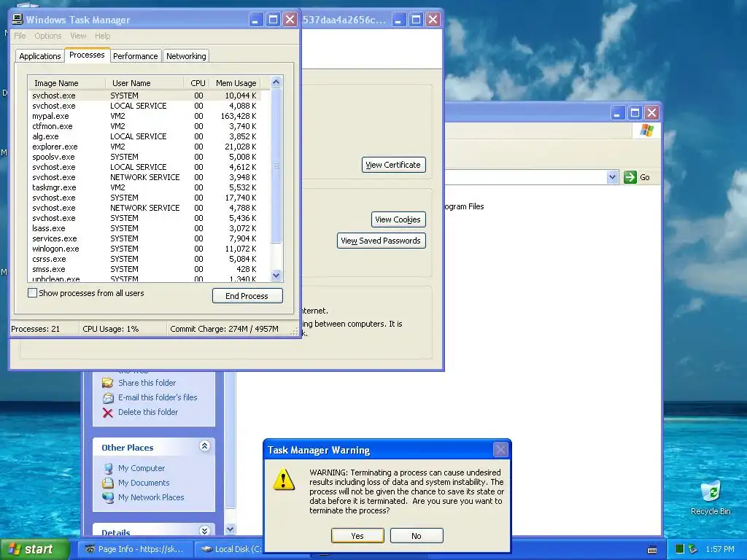Switch to the Networking tab

tap(186, 56)
